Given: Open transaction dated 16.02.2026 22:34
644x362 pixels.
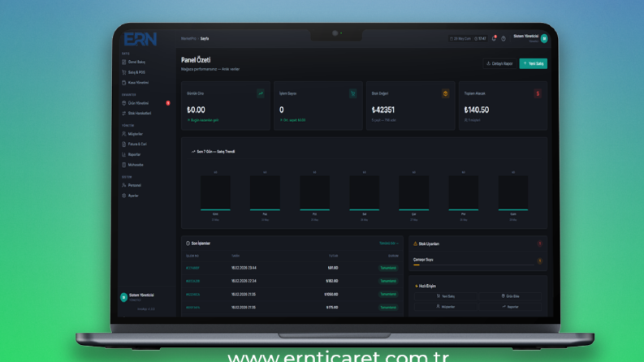Looking at the screenshot, I should point(292,281).
